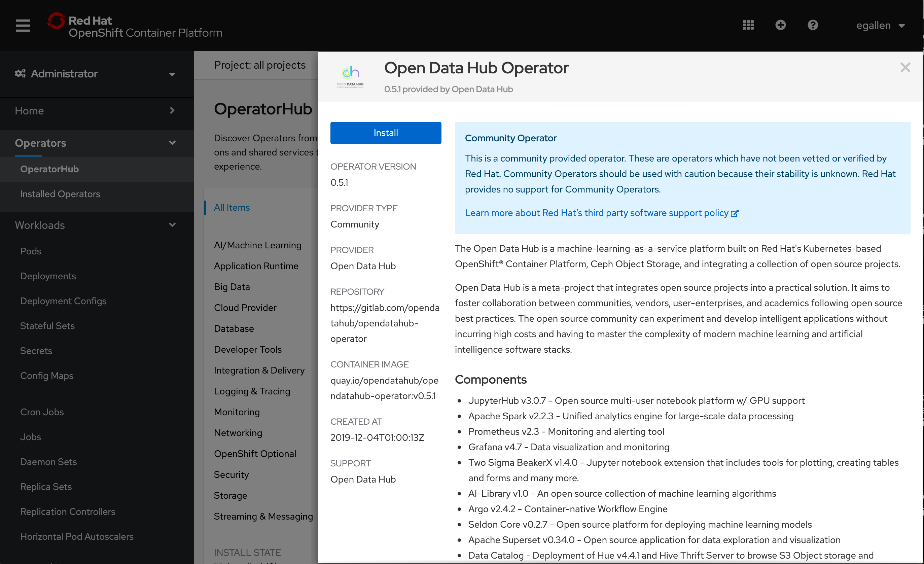Select the AI/Machine Learning category filter
Viewport: 924px width, 564px height.
click(258, 244)
